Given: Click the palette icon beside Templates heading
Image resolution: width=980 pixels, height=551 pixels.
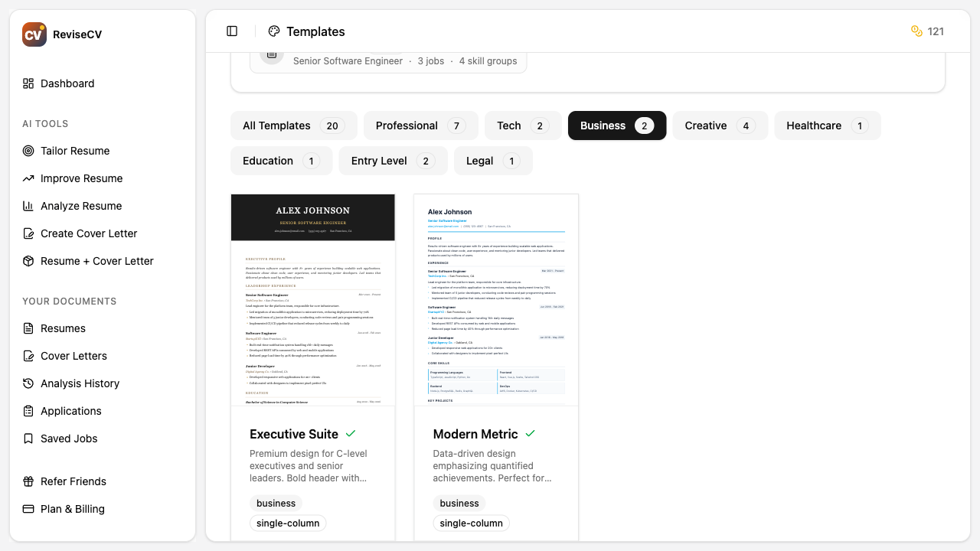Looking at the screenshot, I should click(x=273, y=31).
